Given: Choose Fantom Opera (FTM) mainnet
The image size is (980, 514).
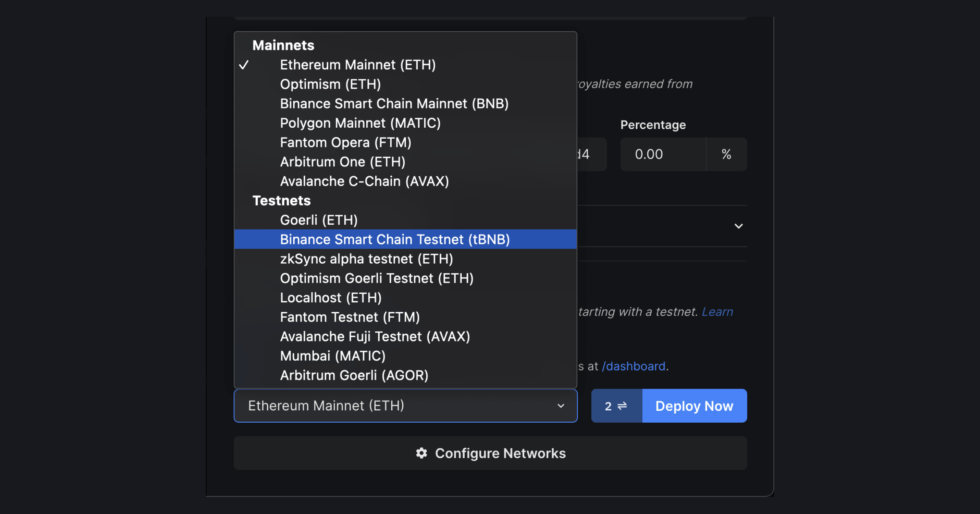Looking at the screenshot, I should 345,142.
